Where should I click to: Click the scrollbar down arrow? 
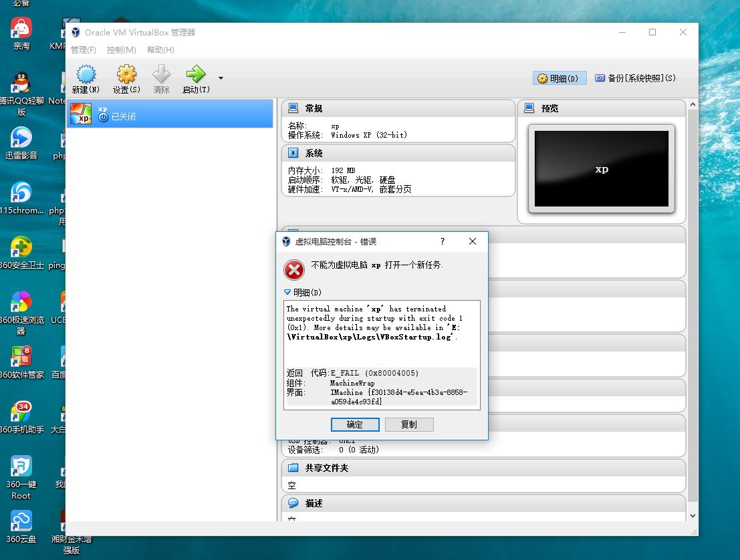(x=693, y=516)
